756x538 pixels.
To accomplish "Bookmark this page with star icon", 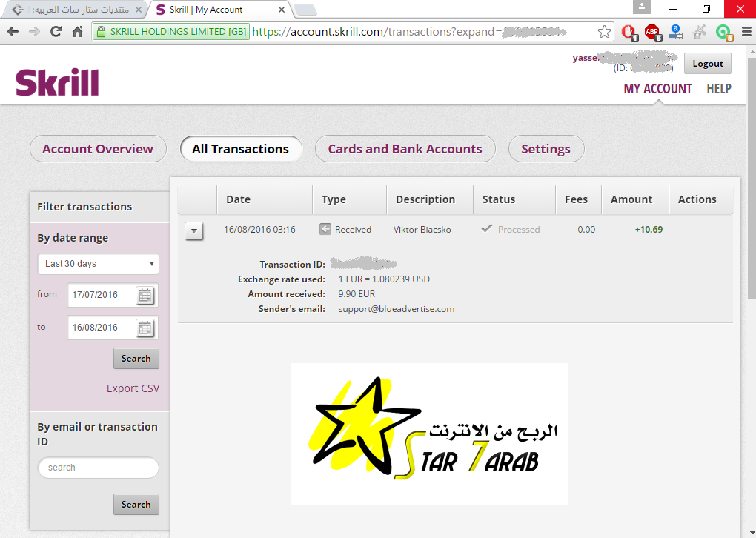I will coord(604,32).
